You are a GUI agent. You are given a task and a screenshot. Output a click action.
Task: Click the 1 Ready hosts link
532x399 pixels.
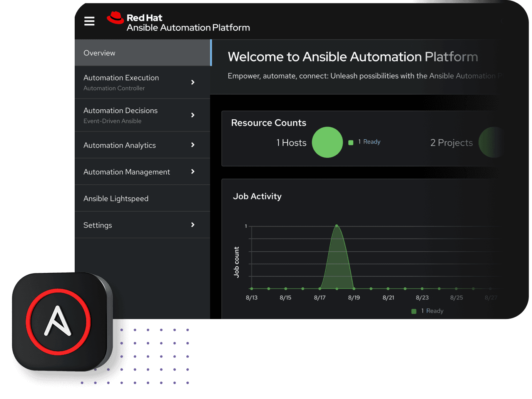pos(369,142)
